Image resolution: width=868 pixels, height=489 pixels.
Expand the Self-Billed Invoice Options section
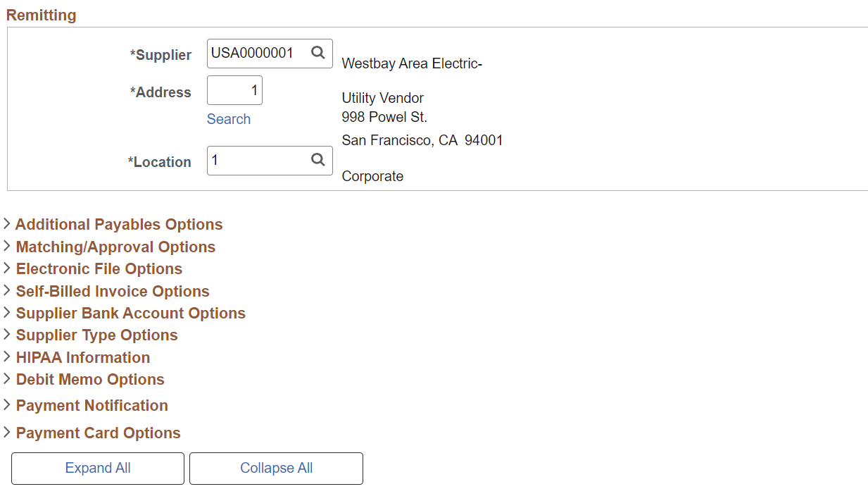112,291
